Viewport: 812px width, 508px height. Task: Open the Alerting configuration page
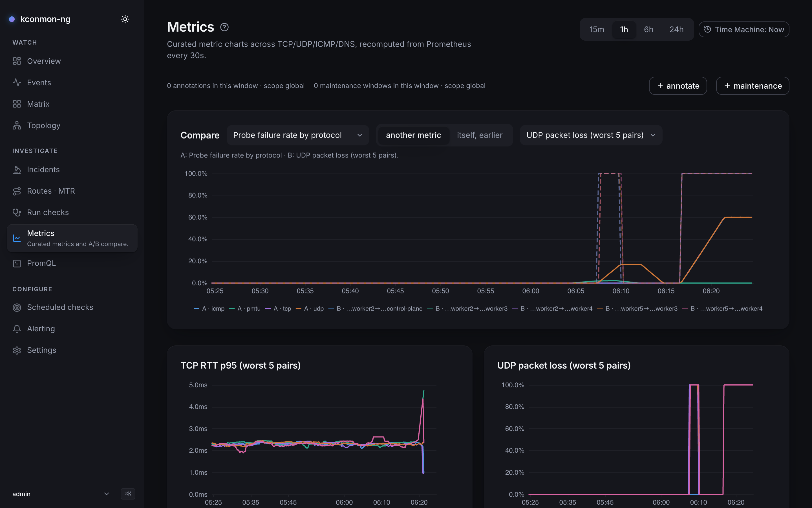point(72,329)
